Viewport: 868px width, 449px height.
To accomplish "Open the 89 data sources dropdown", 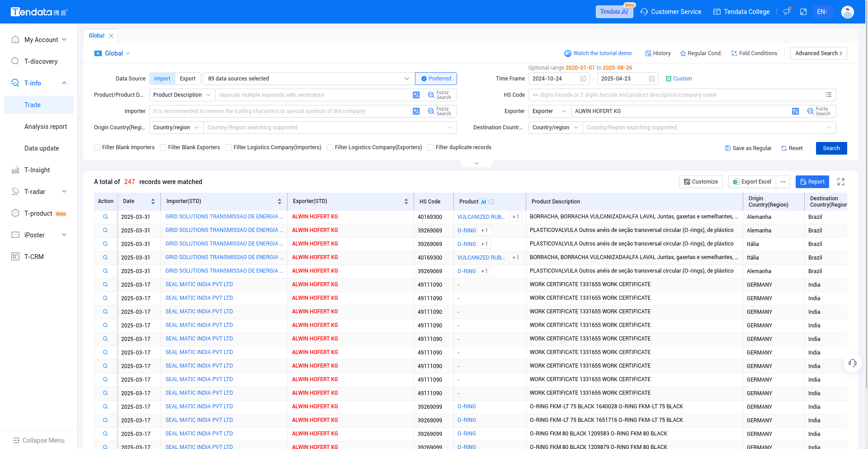I will point(309,79).
